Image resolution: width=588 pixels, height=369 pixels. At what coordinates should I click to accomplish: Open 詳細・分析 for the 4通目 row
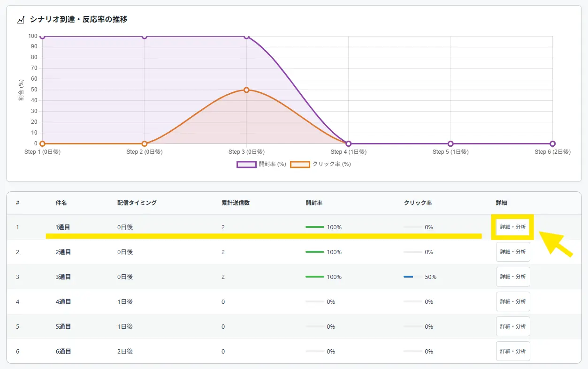tap(512, 301)
